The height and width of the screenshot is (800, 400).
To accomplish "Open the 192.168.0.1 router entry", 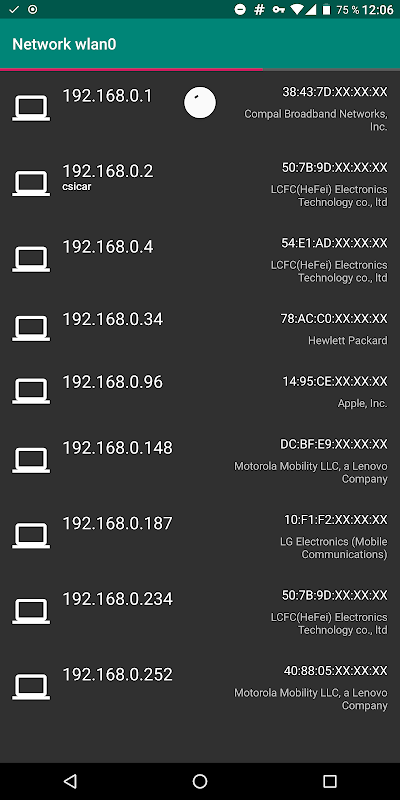I will tap(200, 109).
